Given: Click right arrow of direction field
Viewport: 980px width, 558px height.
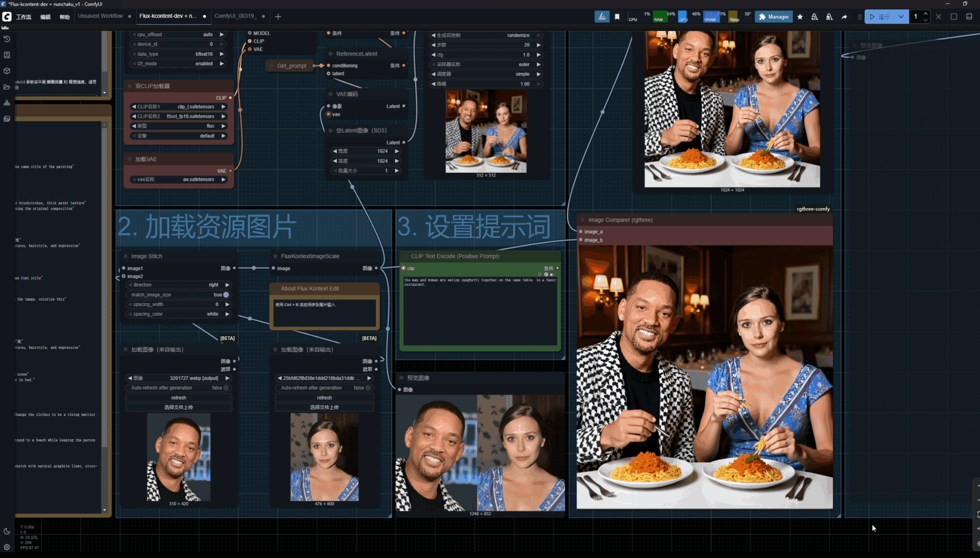Looking at the screenshot, I should (227, 285).
